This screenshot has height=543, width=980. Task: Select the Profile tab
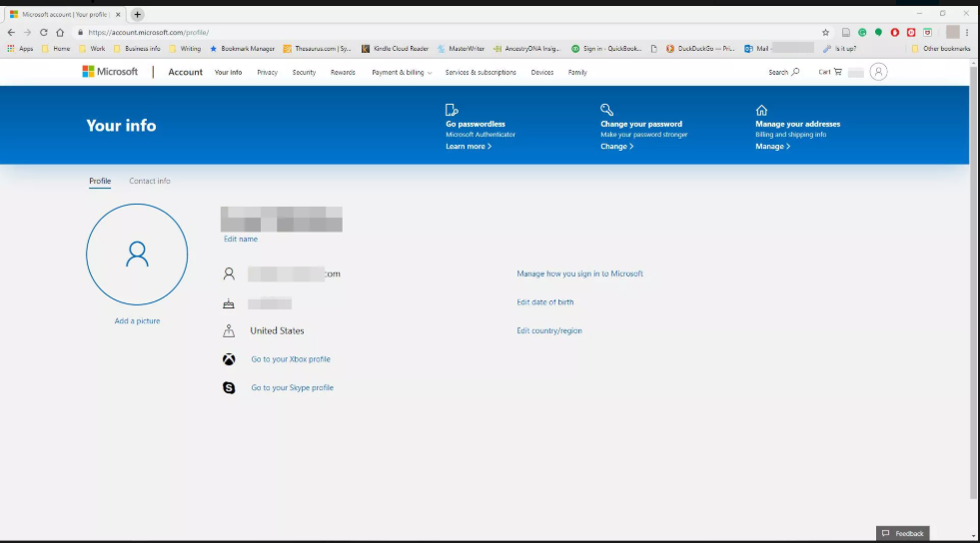tap(100, 181)
